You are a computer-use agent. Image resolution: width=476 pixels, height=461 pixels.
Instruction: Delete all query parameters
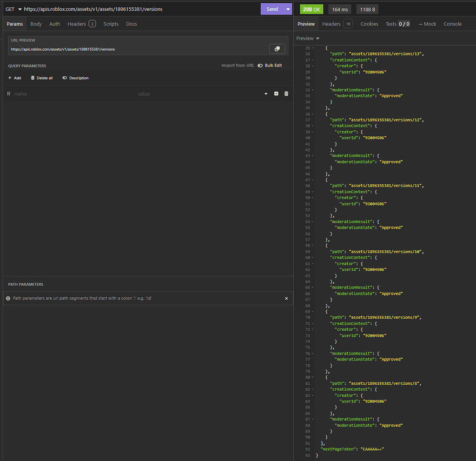[x=41, y=78]
